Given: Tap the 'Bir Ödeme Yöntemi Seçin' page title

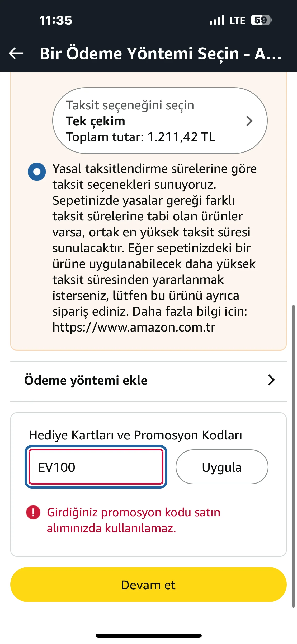Looking at the screenshot, I should (161, 53).
